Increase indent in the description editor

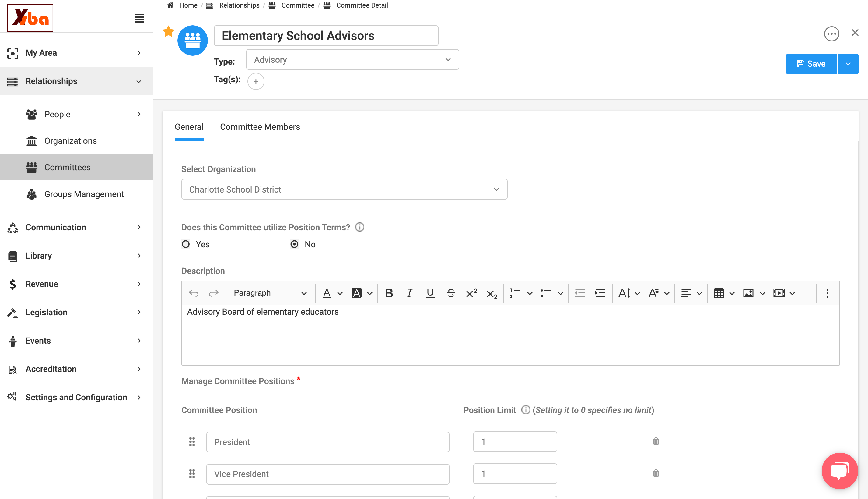click(x=600, y=293)
